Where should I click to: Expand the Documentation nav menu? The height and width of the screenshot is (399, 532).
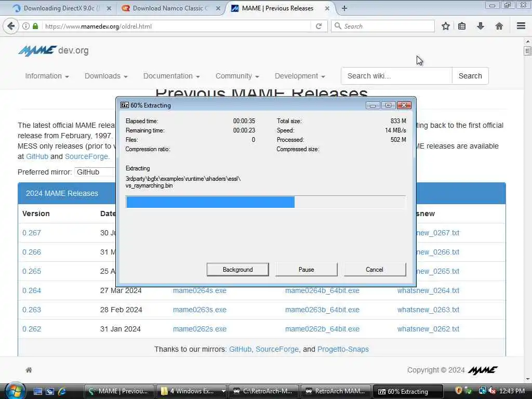click(x=171, y=76)
